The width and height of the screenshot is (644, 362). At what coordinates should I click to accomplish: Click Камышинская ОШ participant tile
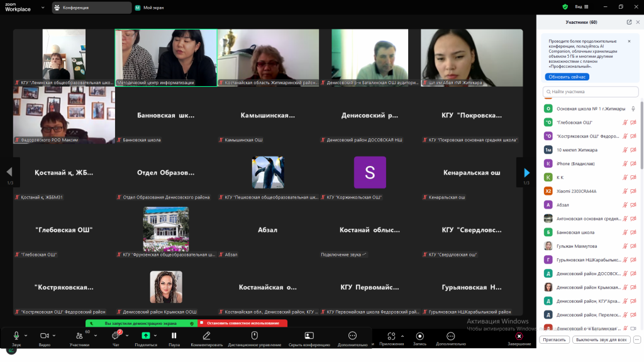(268, 115)
